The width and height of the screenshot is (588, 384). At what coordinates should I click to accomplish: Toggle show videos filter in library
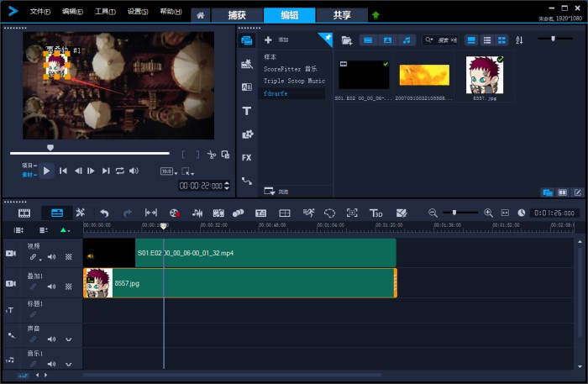367,40
